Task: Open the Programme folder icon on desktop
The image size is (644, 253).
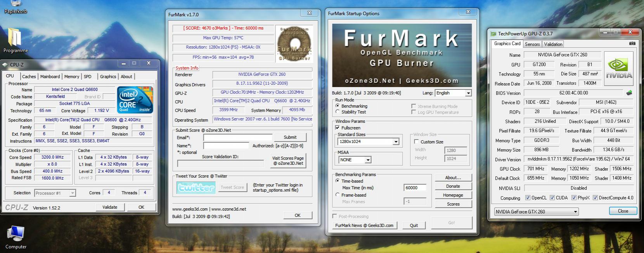Action: pyautogui.click(x=16, y=40)
